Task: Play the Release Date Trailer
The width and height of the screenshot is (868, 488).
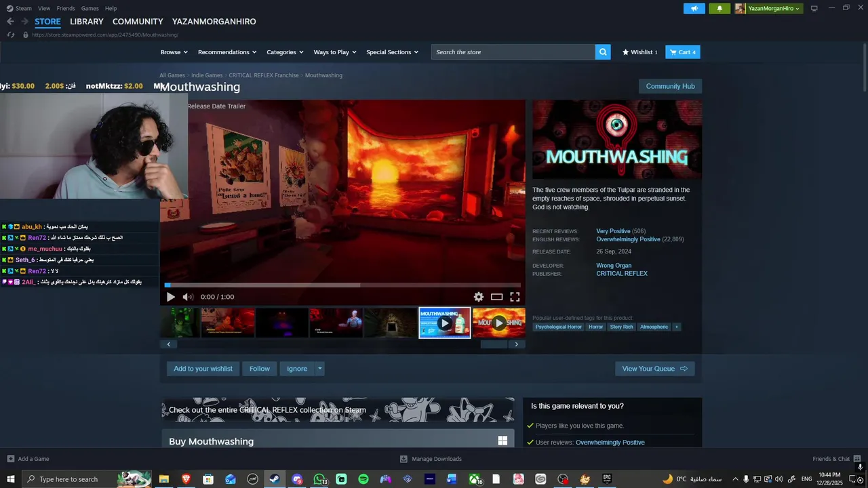Action: 170,297
